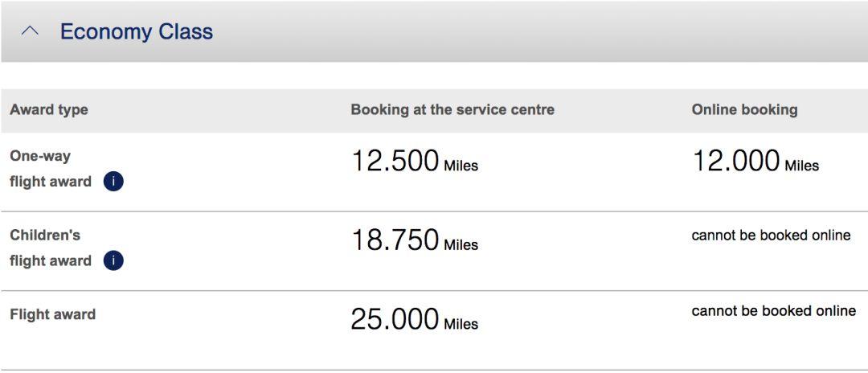Click Miles unit beside 12.500
Viewport: 868px width, 373px height.
click(461, 166)
